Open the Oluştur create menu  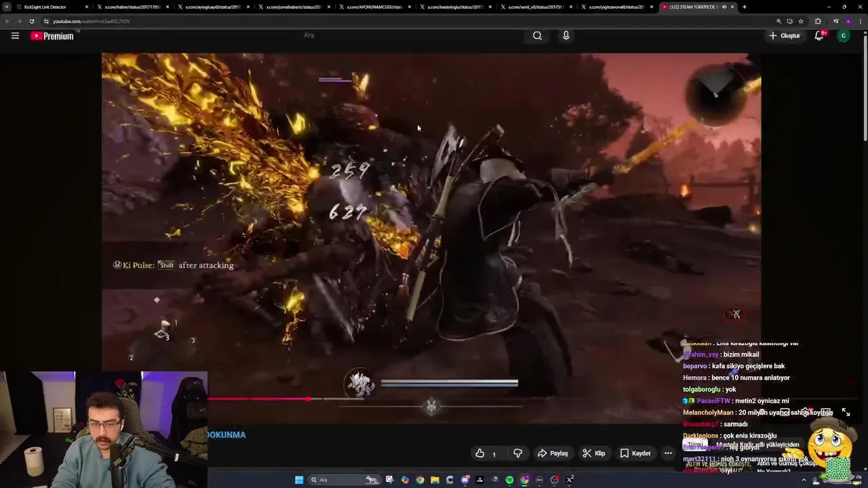[x=785, y=36]
